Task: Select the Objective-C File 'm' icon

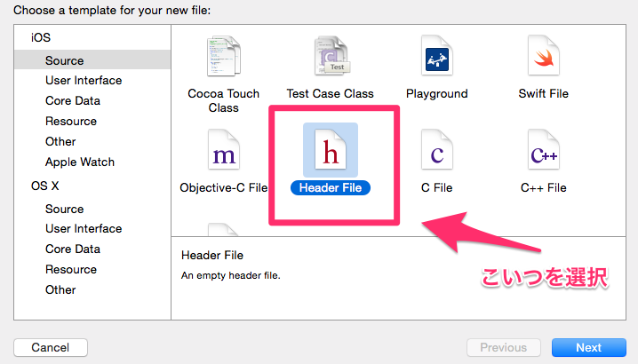Action: click(223, 150)
